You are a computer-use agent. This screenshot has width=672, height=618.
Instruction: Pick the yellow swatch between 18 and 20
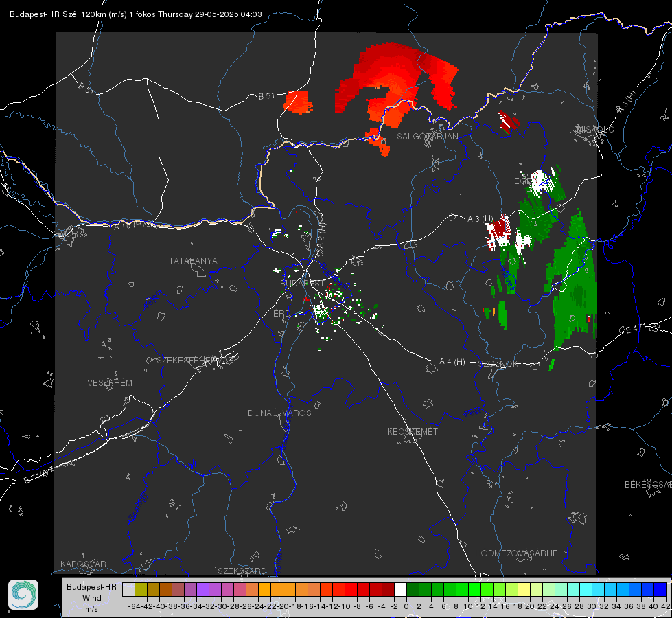(524, 589)
